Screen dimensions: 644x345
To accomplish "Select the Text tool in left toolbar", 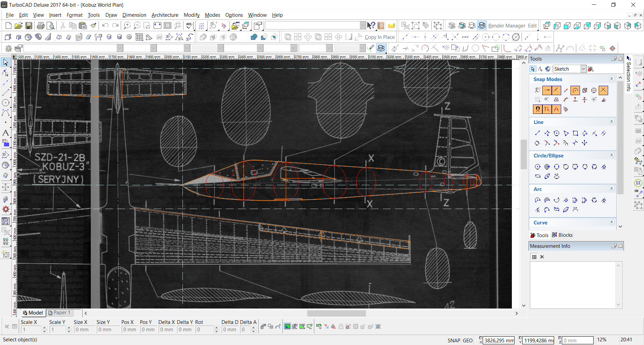I will [6, 133].
